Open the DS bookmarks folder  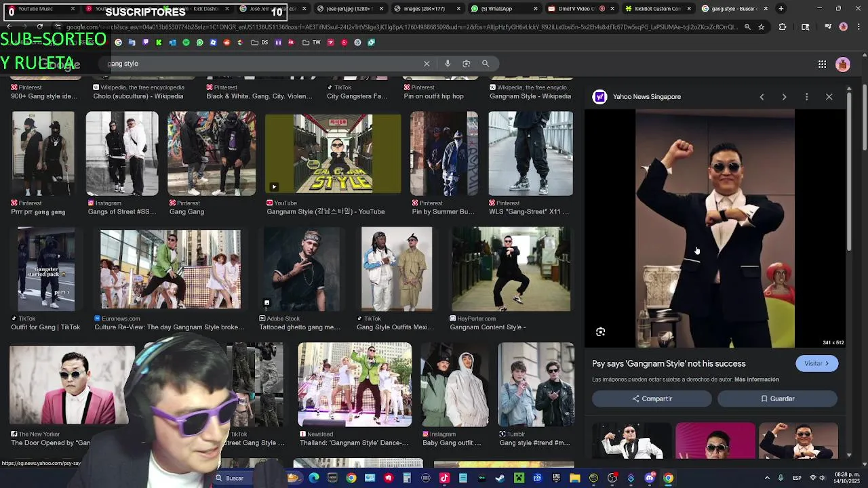click(259, 42)
